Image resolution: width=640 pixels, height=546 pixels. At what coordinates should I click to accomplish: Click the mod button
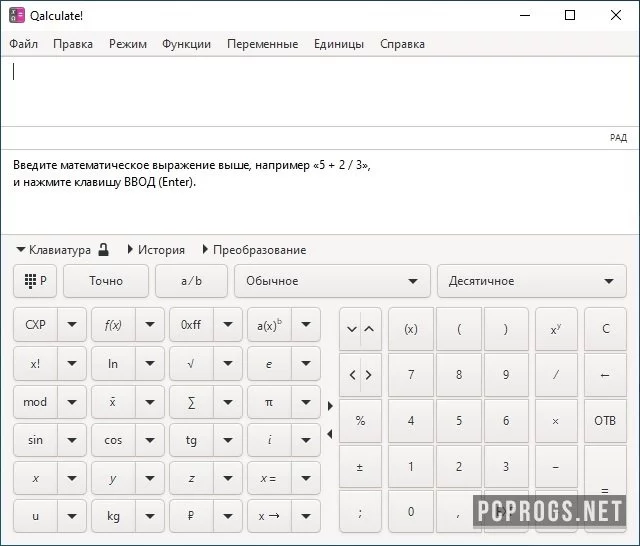point(36,402)
